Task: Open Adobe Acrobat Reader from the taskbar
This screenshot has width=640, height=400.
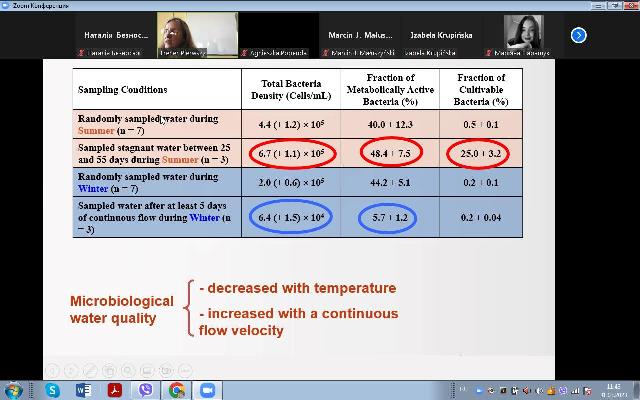Action: click(115, 390)
